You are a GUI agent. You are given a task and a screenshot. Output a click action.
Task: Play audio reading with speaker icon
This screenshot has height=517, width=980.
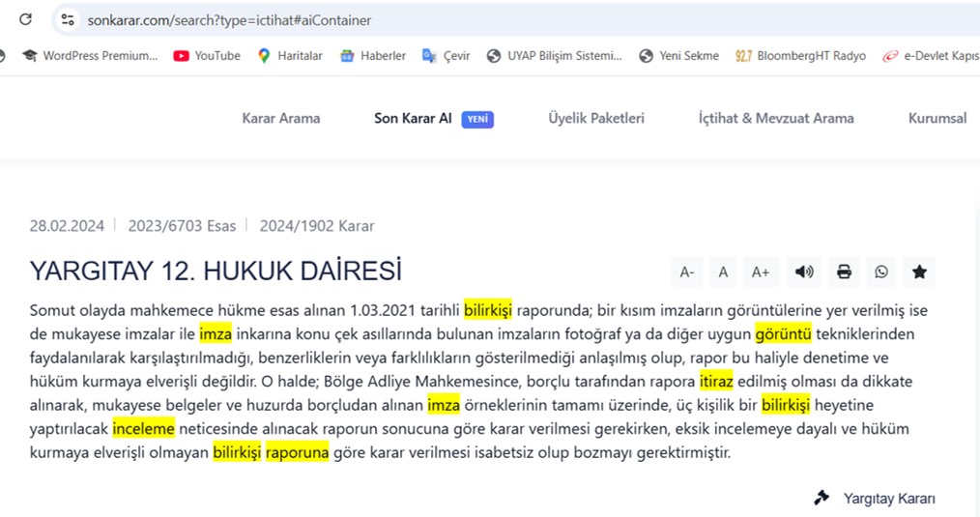[x=804, y=273]
